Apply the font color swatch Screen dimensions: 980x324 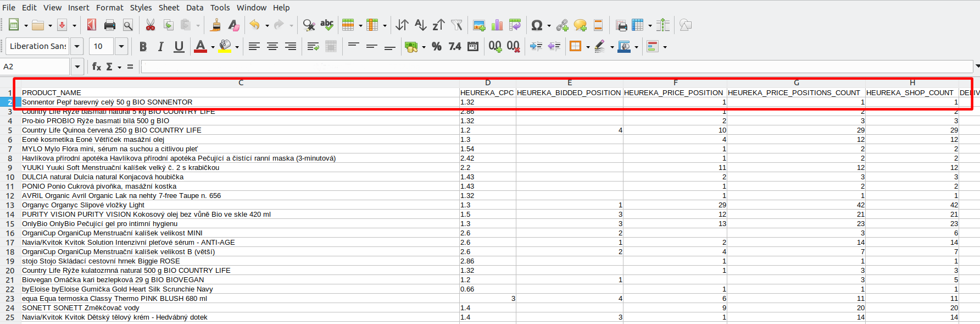(201, 47)
